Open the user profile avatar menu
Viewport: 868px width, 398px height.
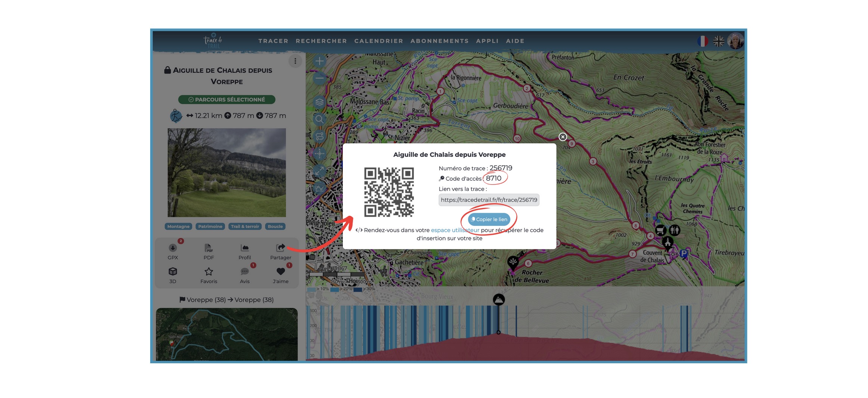click(x=735, y=41)
